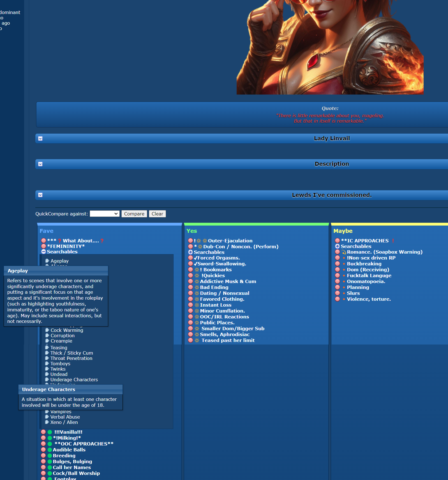Open the QuickCompare against dropdown

pyautogui.click(x=105, y=214)
